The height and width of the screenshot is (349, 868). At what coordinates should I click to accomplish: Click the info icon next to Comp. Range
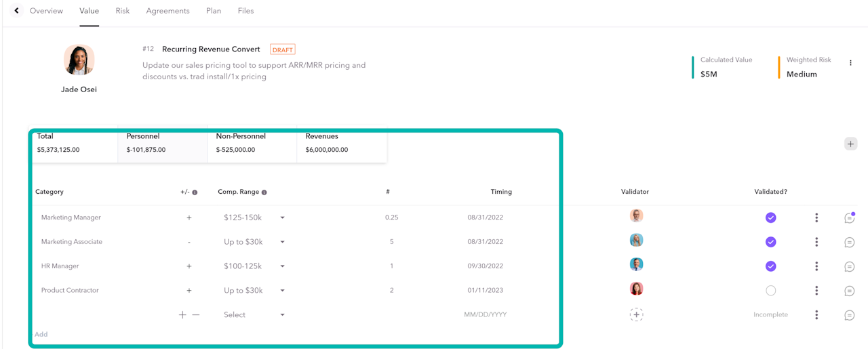(x=264, y=192)
